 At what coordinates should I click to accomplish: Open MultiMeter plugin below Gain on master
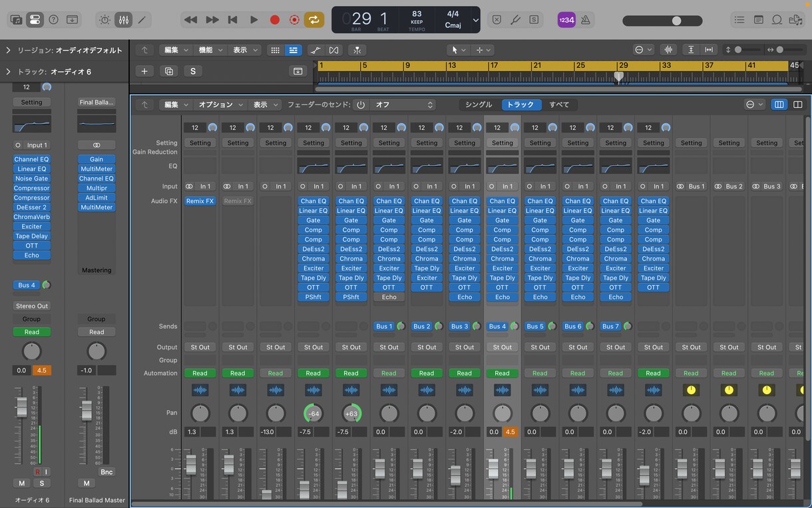tap(97, 169)
